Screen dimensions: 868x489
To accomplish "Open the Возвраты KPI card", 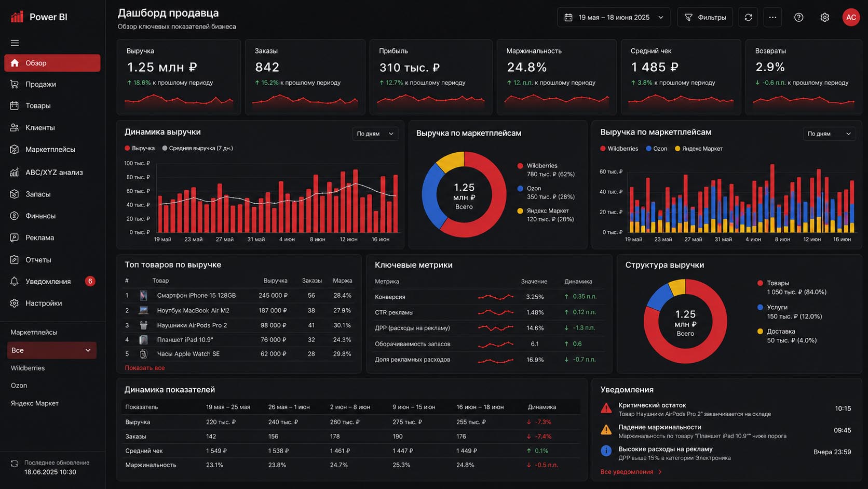I will [803, 77].
